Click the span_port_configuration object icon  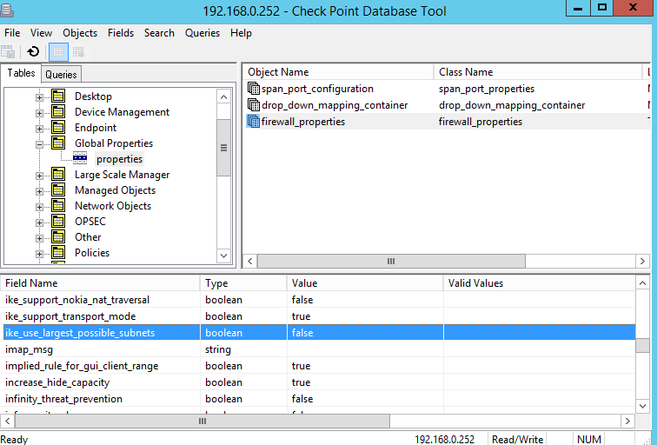tap(253, 89)
